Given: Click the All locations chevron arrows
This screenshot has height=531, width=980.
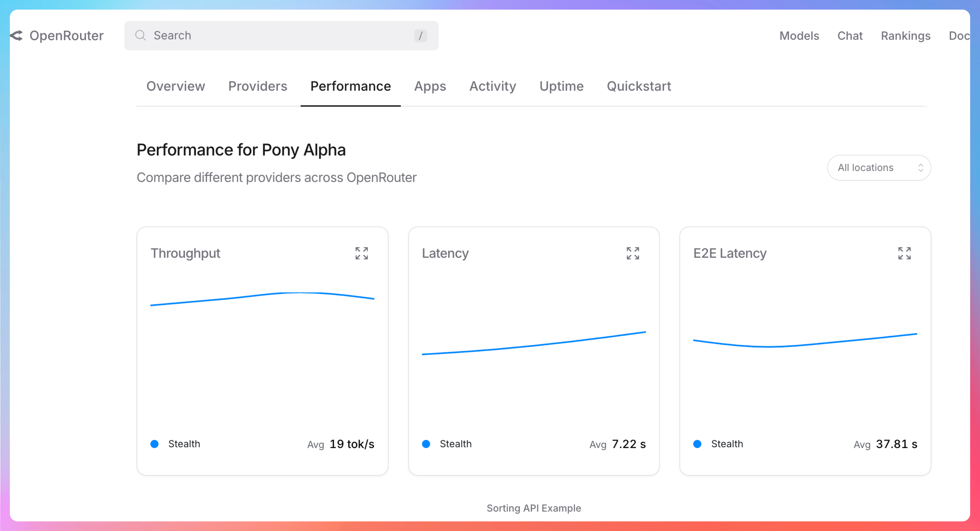Looking at the screenshot, I should coord(921,167).
